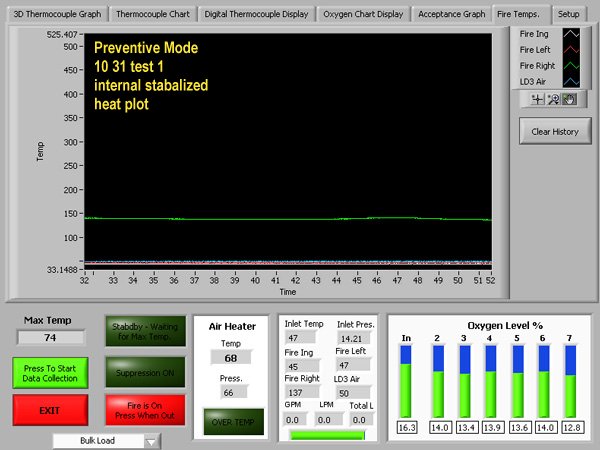The height and width of the screenshot is (450, 600).
Task: Click the Inlet Pres. value 14.21
Action: [354, 339]
